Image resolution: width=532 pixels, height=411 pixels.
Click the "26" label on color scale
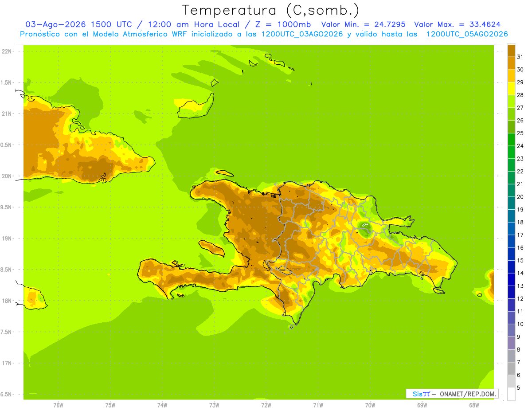[x=520, y=121]
